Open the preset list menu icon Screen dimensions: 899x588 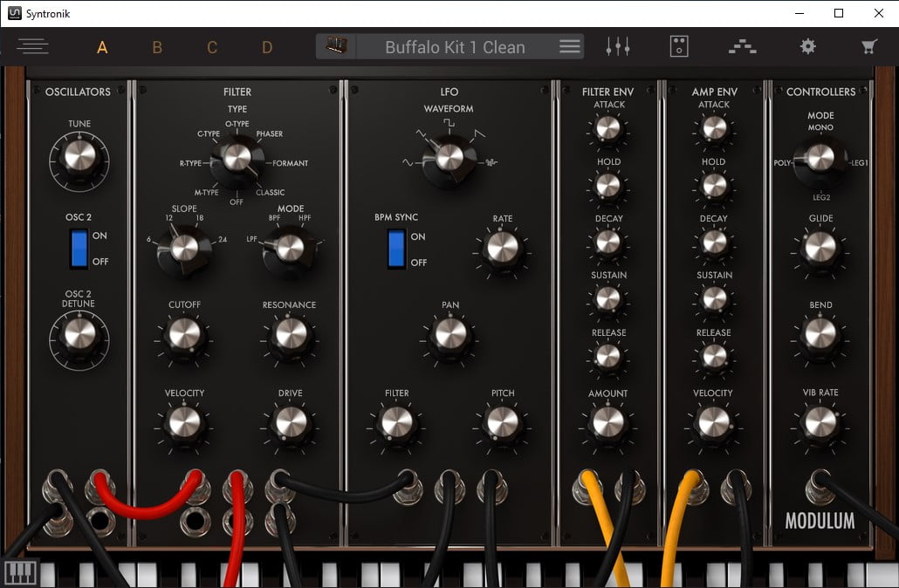569,46
